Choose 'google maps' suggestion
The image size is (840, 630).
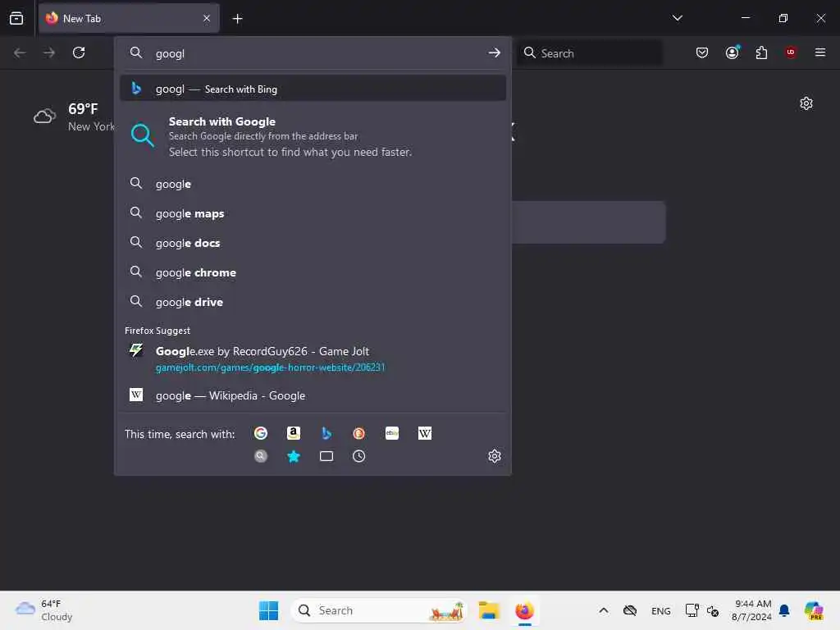(313, 213)
